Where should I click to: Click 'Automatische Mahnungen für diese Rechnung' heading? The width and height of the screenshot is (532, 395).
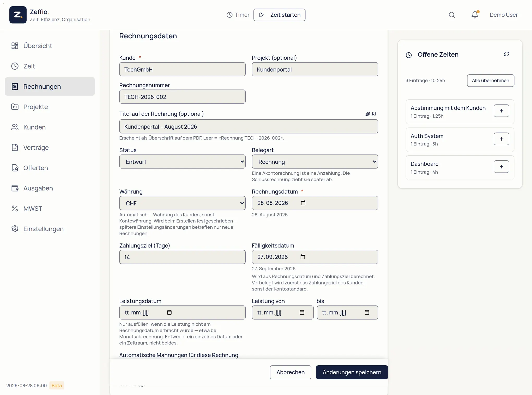coord(179,355)
